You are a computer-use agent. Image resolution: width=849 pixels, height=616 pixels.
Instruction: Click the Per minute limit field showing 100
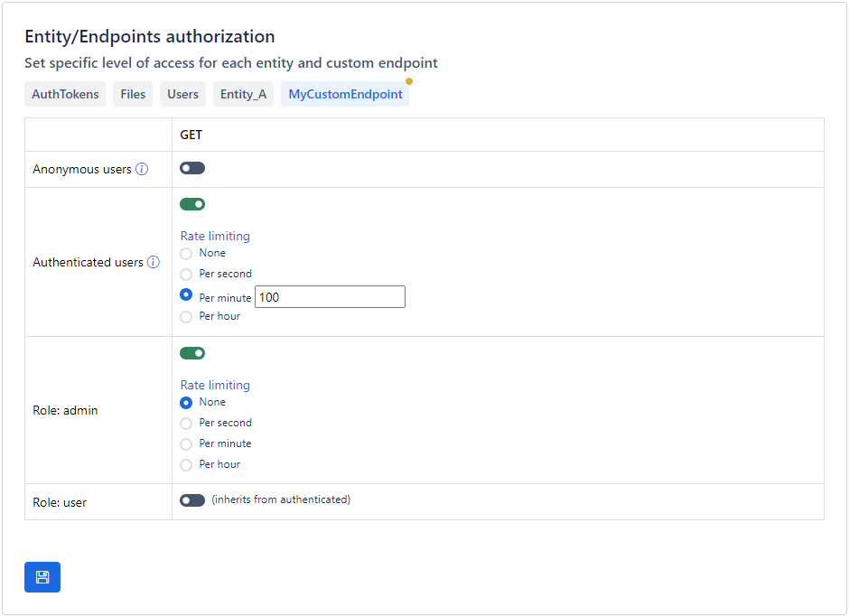coord(330,297)
